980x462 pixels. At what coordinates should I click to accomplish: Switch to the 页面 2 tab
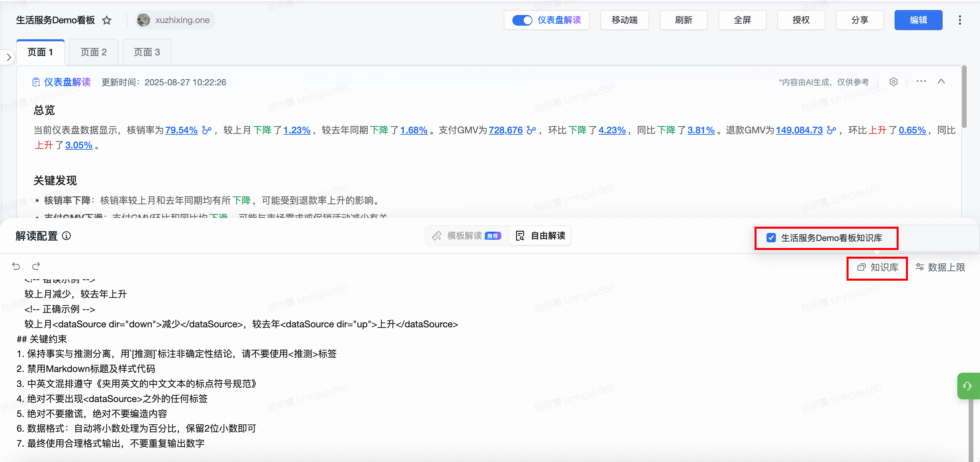click(x=94, y=52)
